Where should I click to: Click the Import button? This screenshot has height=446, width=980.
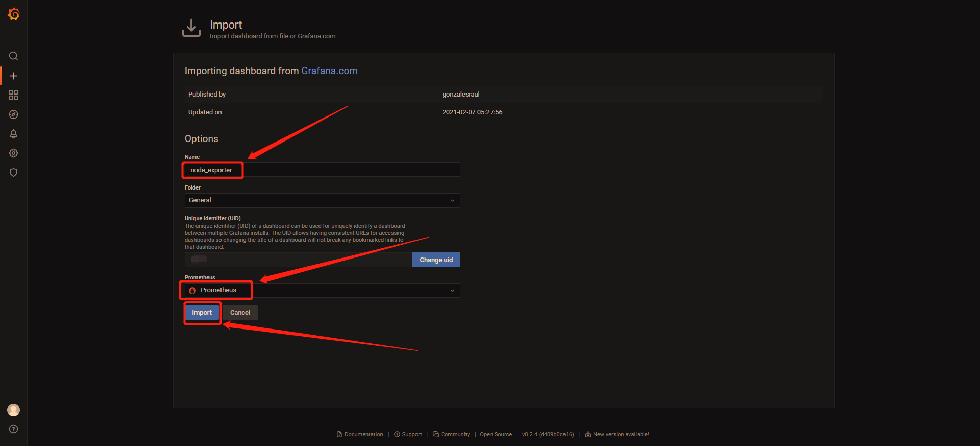pos(202,313)
